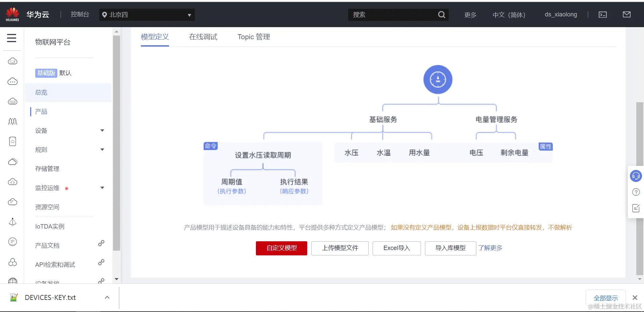Click the globe sidebar icon
Viewport: 644px width, 312px height.
click(12, 281)
